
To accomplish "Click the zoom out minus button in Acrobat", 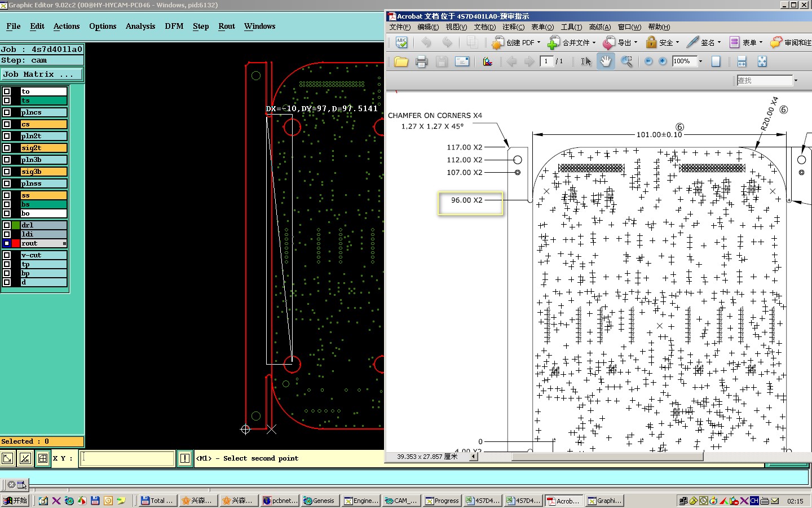I will coord(648,61).
